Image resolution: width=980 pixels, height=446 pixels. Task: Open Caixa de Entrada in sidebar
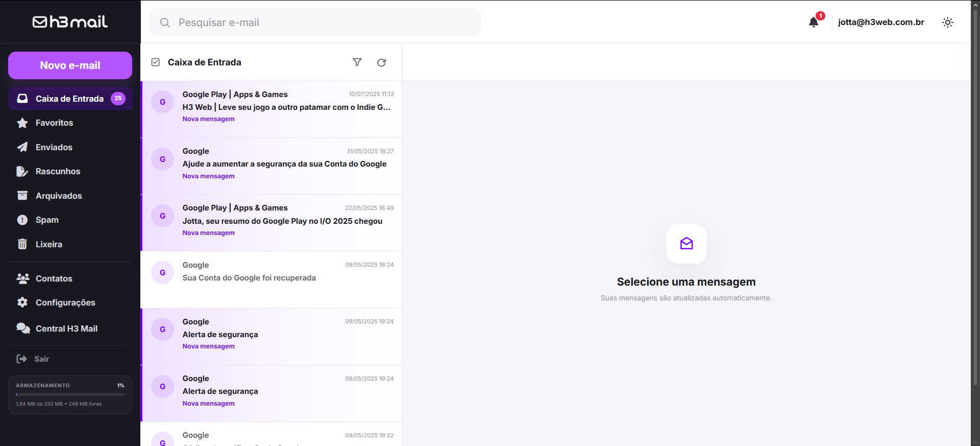tap(70, 99)
